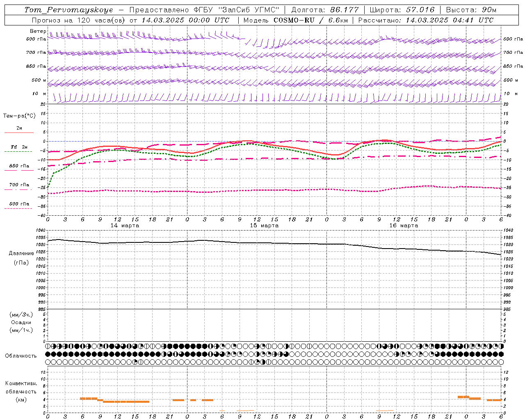Click the Конвективн. convective cloud label
This screenshot has height=420, width=525.
point(21,383)
